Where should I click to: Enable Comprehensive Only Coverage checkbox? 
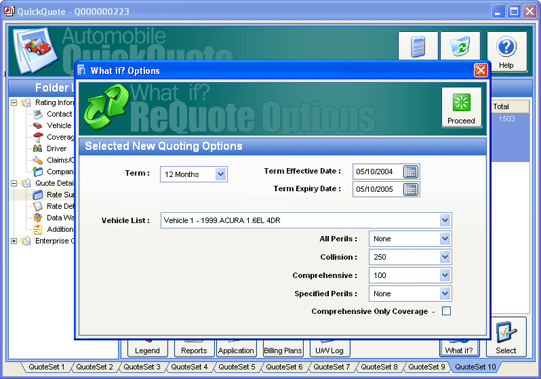[x=446, y=311]
